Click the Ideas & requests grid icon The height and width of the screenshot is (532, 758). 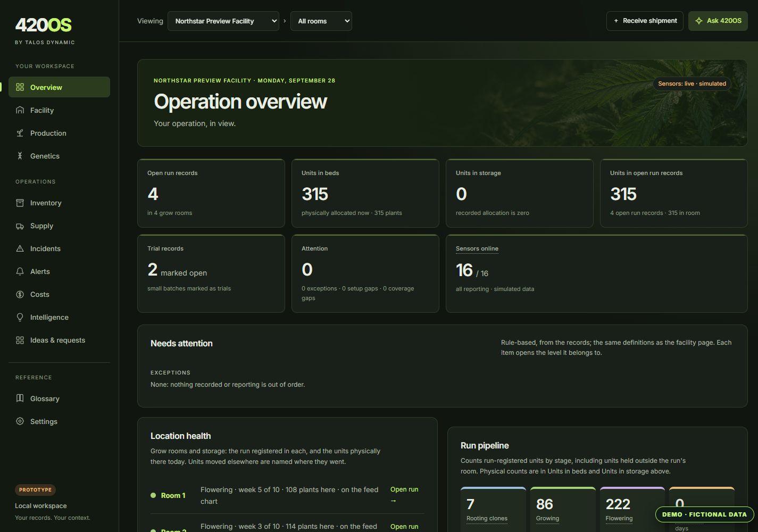(x=20, y=340)
